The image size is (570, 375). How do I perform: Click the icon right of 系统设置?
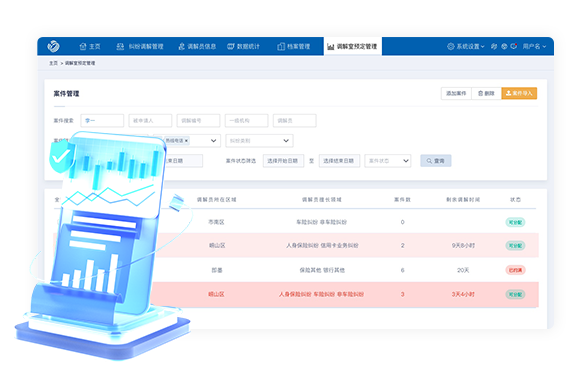point(494,46)
